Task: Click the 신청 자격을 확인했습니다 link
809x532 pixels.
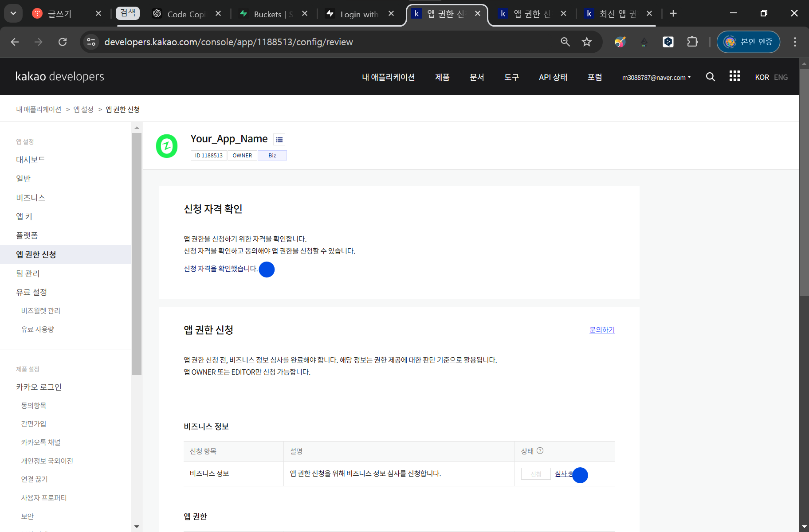Action: pos(221,269)
